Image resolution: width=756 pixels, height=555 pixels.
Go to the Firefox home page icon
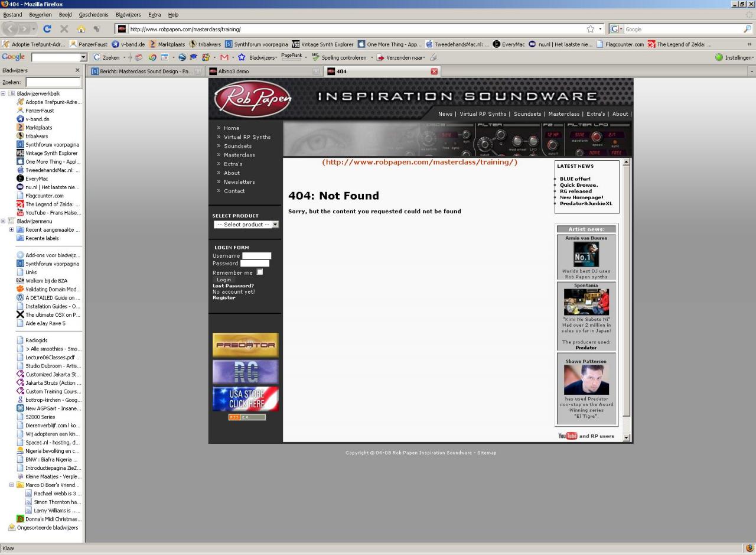point(82,29)
